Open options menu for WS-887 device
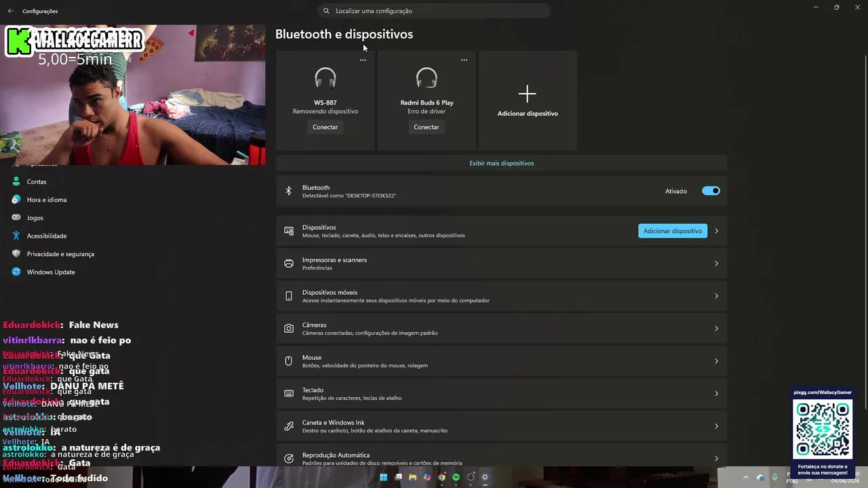 click(x=363, y=60)
